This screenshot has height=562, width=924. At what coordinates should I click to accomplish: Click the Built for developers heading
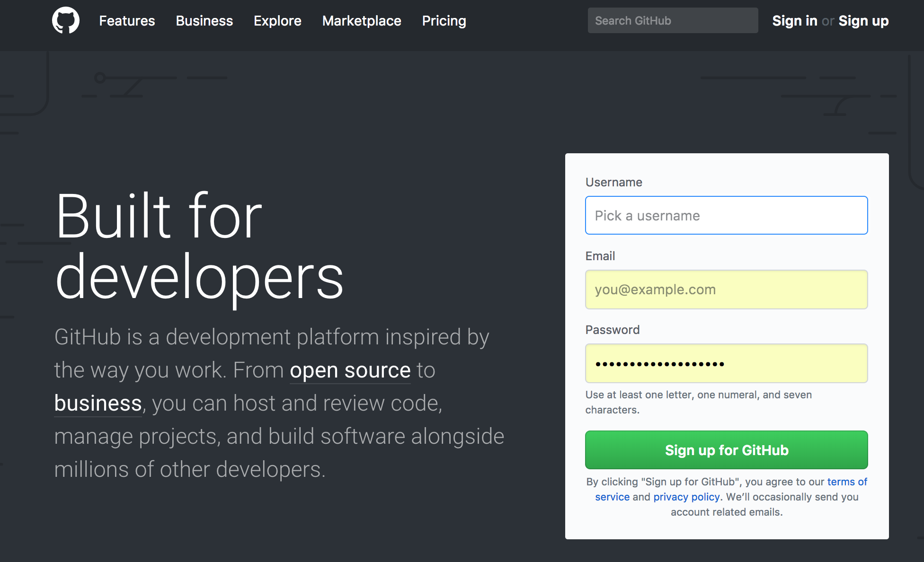[x=199, y=246]
